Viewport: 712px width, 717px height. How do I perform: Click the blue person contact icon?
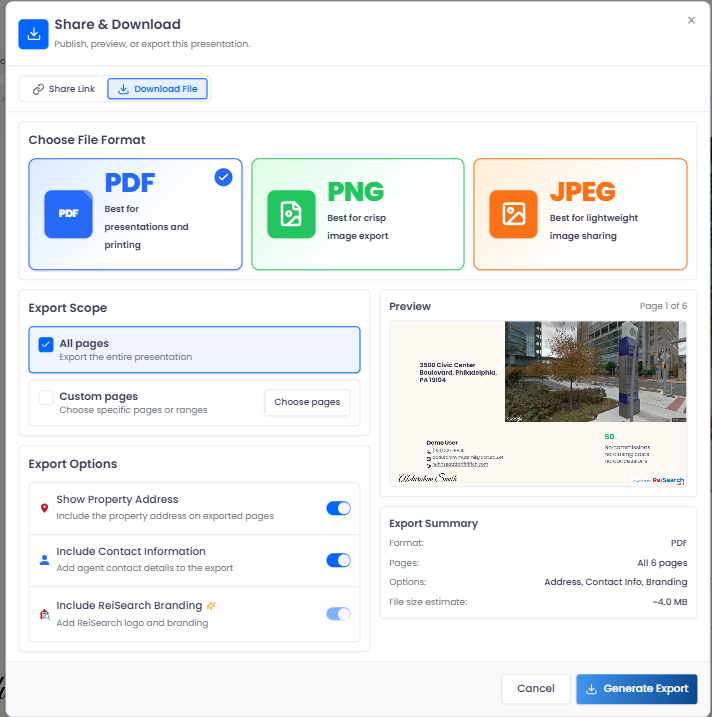pos(44,560)
